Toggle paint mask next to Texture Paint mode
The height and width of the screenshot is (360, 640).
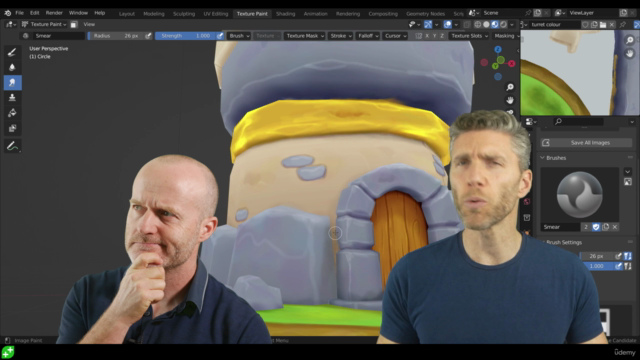pyautogui.click(x=73, y=24)
